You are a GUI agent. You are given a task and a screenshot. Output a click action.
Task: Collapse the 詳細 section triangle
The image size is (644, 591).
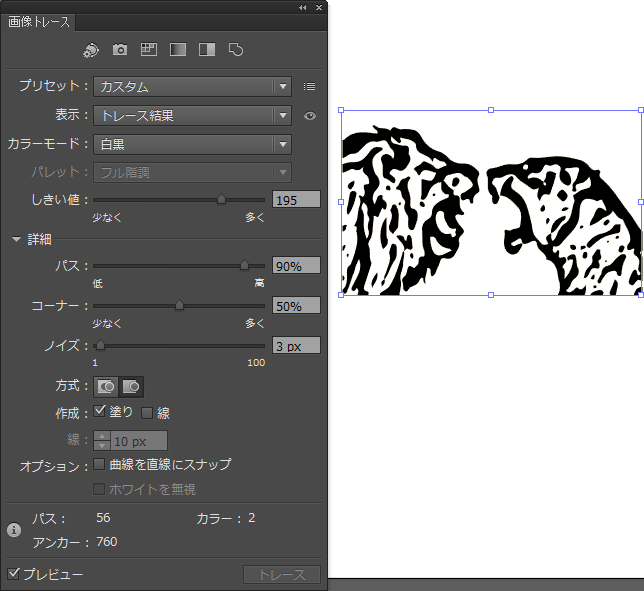click(16, 239)
